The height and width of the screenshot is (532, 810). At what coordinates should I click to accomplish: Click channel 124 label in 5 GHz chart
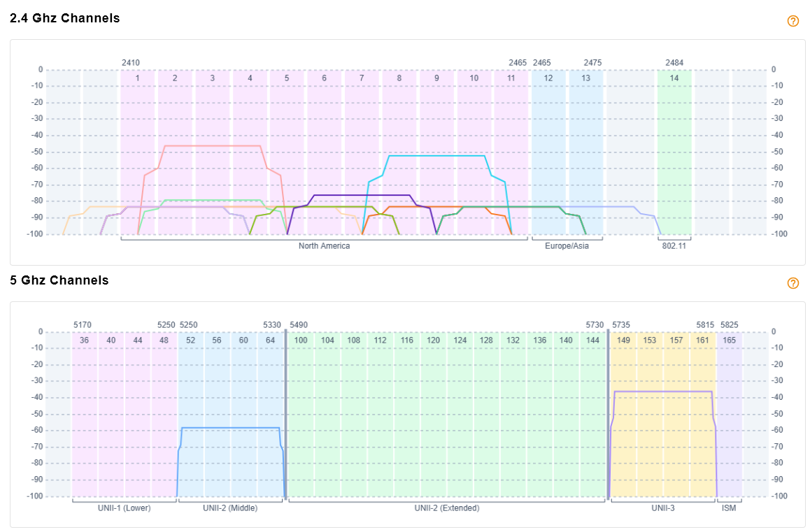[x=460, y=340]
